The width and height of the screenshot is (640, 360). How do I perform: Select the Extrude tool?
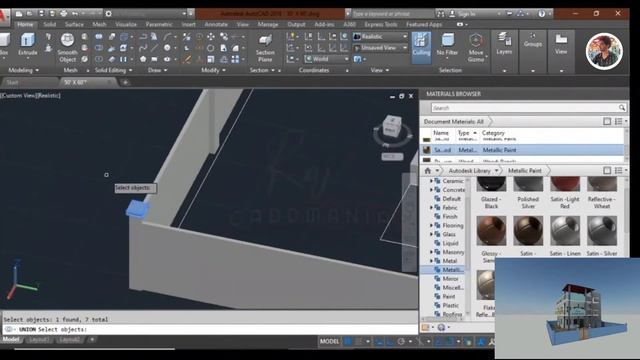(27, 44)
